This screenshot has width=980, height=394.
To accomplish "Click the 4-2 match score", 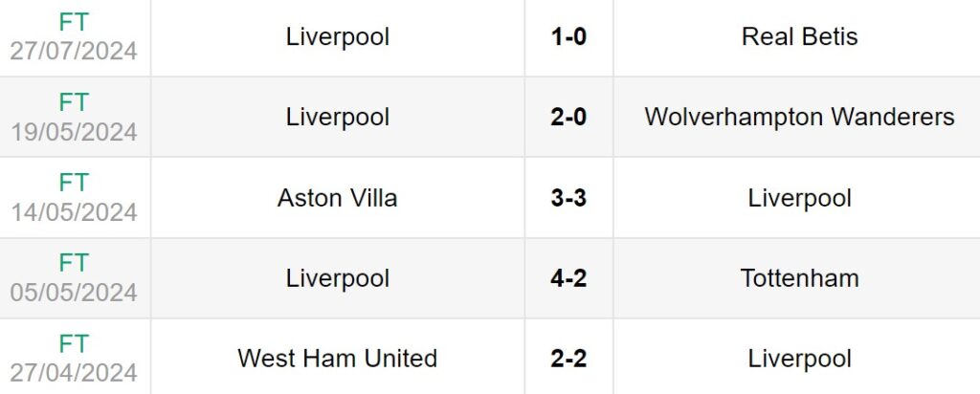I will 568,278.
